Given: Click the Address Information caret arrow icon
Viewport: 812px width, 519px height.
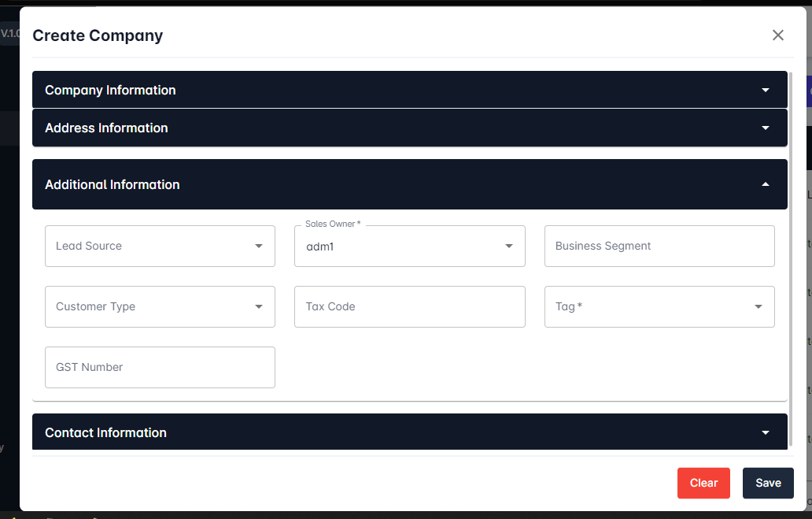Looking at the screenshot, I should tap(766, 128).
